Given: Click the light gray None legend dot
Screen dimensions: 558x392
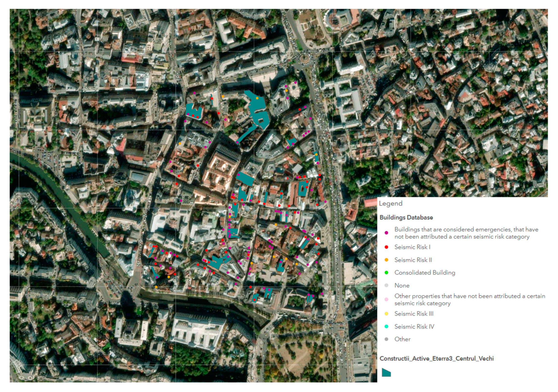Looking at the screenshot, I should tap(386, 286).
